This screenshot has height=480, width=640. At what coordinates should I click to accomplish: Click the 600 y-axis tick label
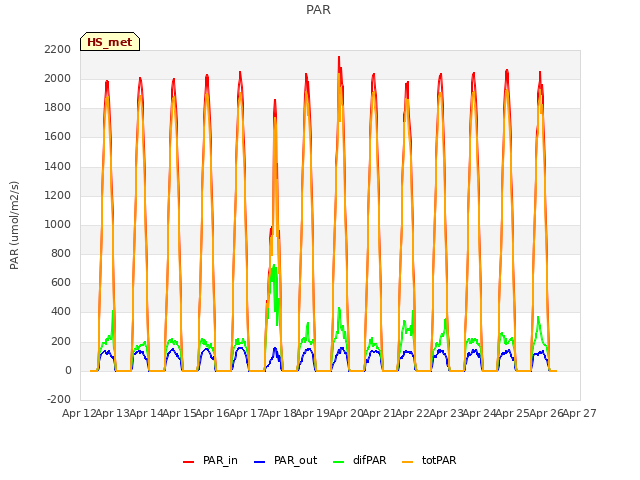61,282
